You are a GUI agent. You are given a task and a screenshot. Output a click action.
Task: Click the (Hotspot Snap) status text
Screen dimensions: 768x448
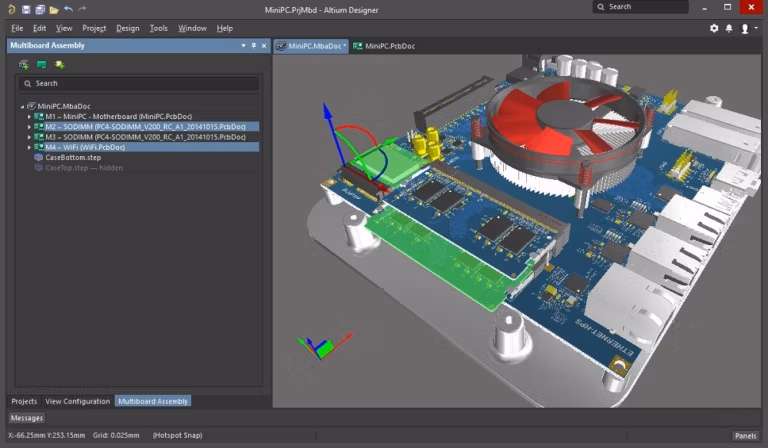coord(177,435)
